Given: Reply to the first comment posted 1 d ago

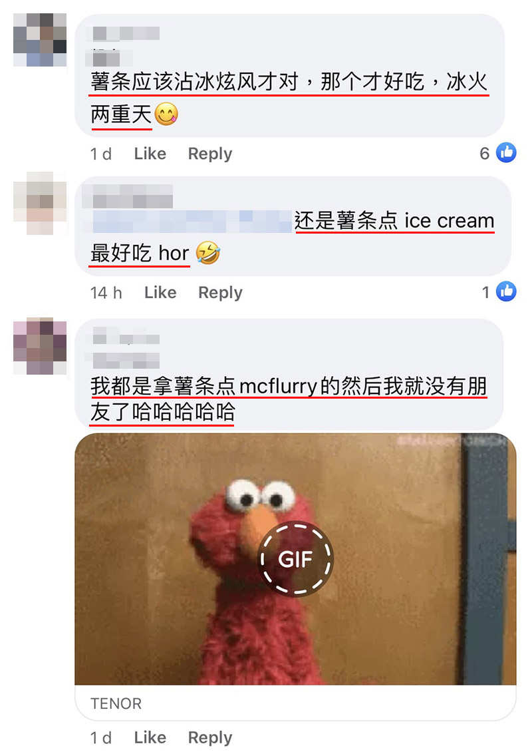Looking at the screenshot, I should tap(210, 154).
